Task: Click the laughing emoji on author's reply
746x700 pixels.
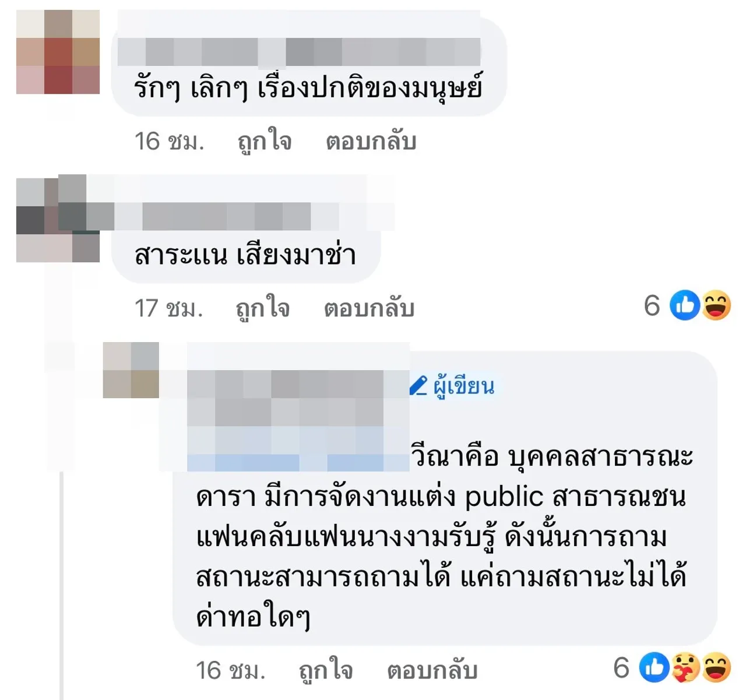Action: pos(716,667)
